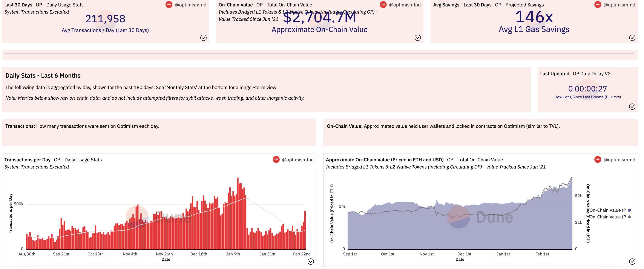The height and width of the screenshot is (269, 644).
Task: Click the OP avatar in Transactions per Day chart header
Action: (276, 160)
